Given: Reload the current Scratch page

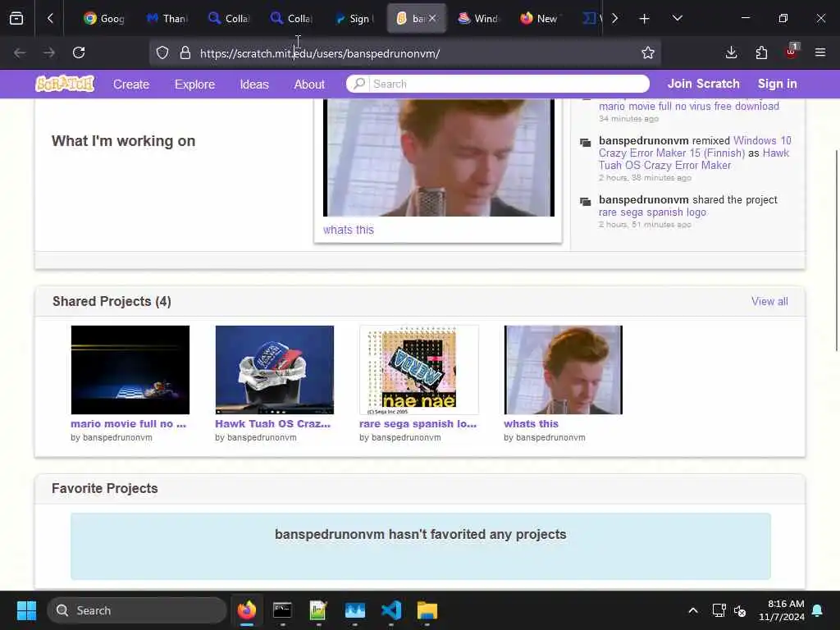Looking at the screenshot, I should (x=79, y=52).
